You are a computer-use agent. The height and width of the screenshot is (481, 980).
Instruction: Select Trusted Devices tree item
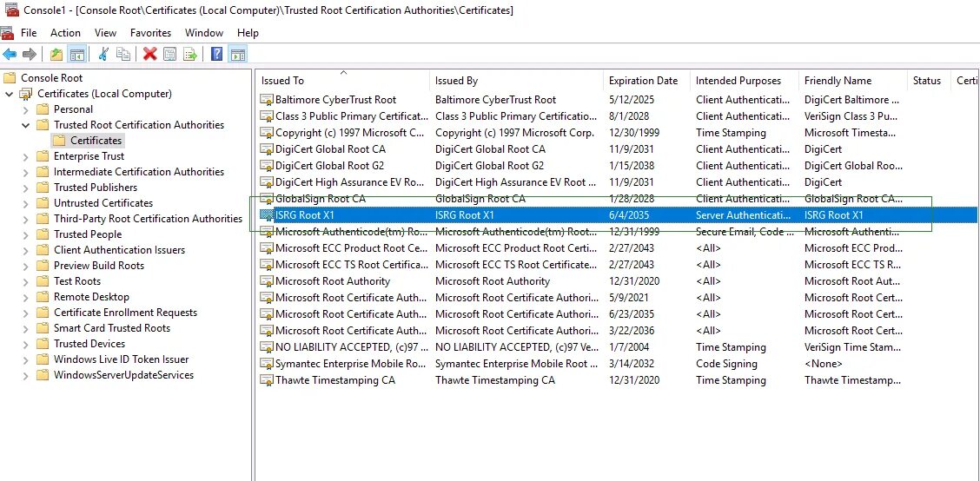pyautogui.click(x=89, y=344)
